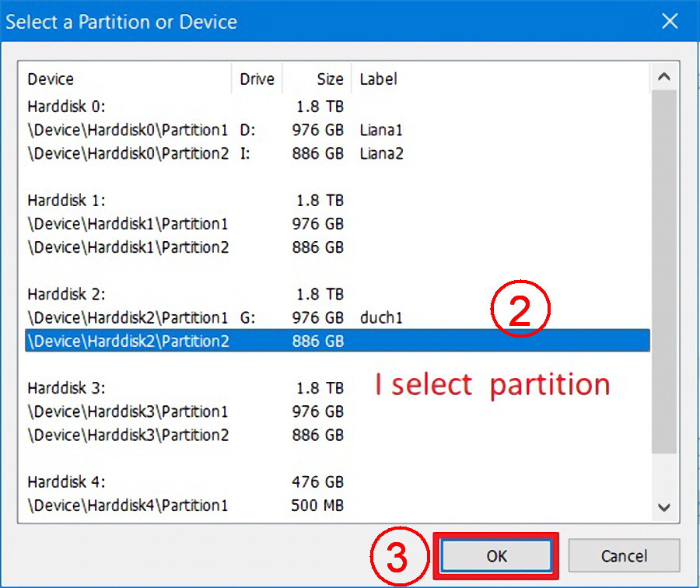The height and width of the screenshot is (588, 700).
Task: Select \Device\Harddisk2\Partition1 row
Action: (x=337, y=317)
